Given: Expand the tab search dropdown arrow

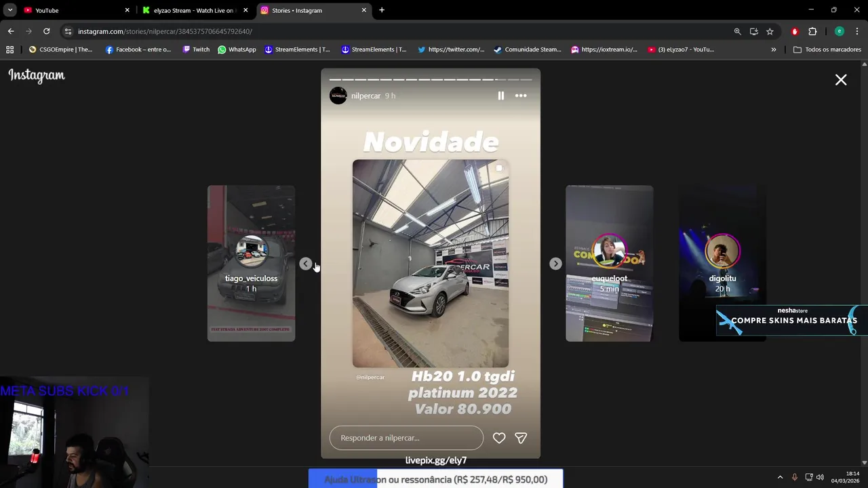Looking at the screenshot, I should point(10,10).
